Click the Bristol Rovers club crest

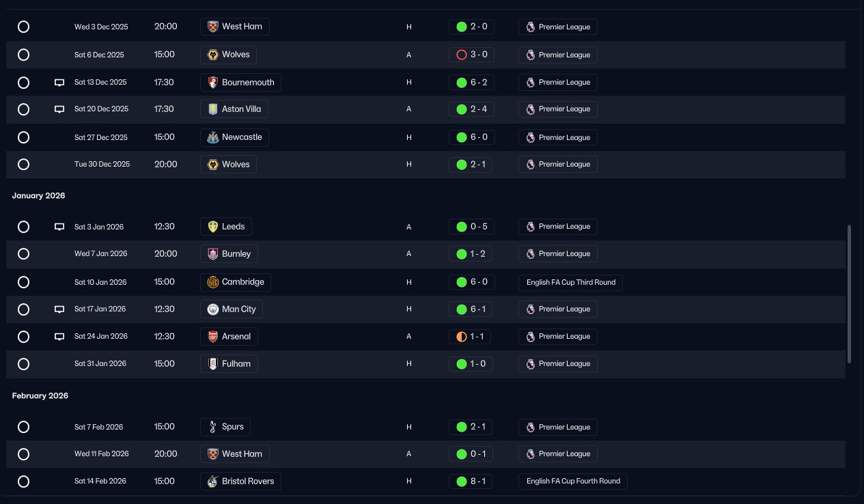coord(212,481)
